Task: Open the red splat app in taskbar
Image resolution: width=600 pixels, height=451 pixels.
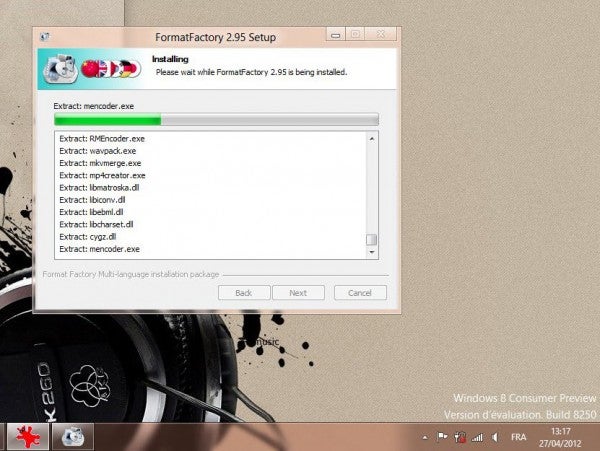Action: (28, 436)
